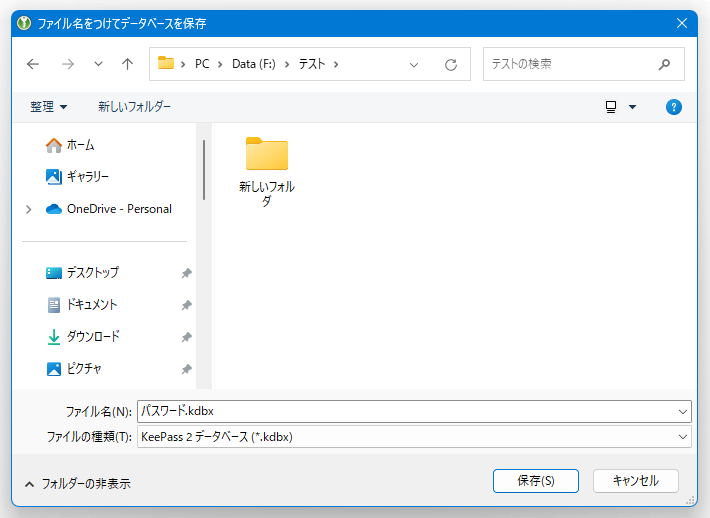
Task: Open the ファイルの種類 combo box
Action: point(414,437)
